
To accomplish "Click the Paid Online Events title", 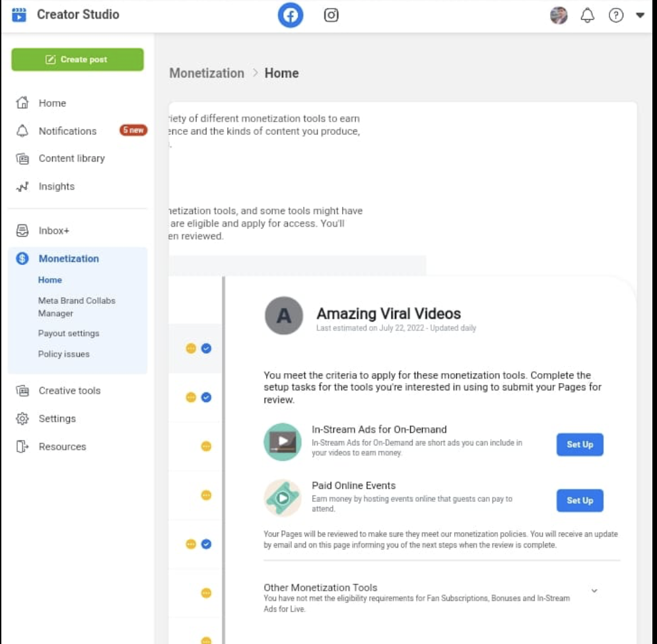I will point(354,485).
